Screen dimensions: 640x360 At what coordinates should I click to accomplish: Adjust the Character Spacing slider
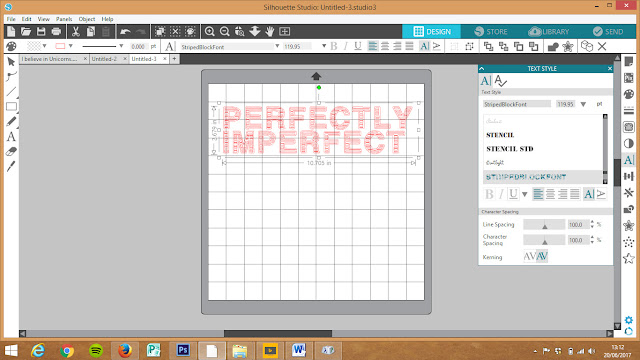[544, 240]
